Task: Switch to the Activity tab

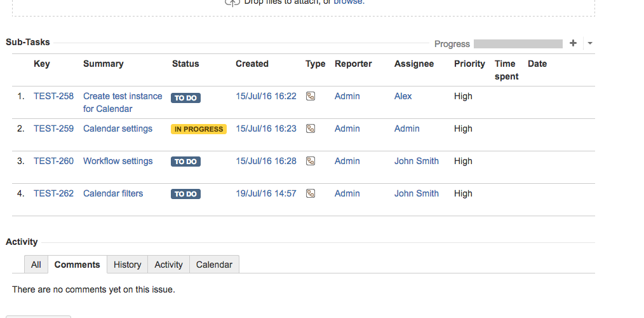Action: tap(168, 265)
